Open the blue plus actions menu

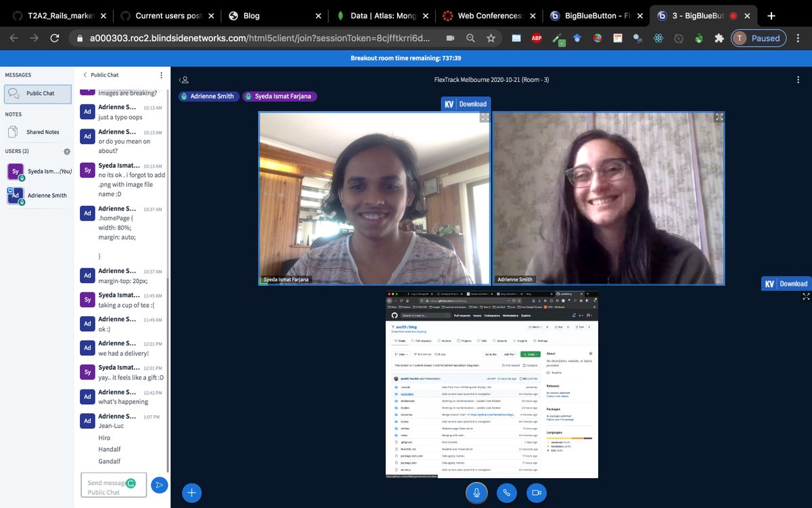(191, 493)
